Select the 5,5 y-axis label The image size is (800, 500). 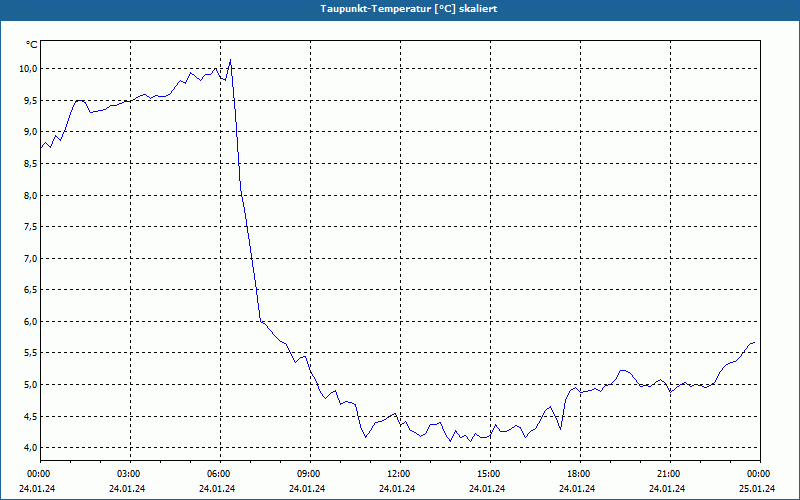(x=30, y=353)
